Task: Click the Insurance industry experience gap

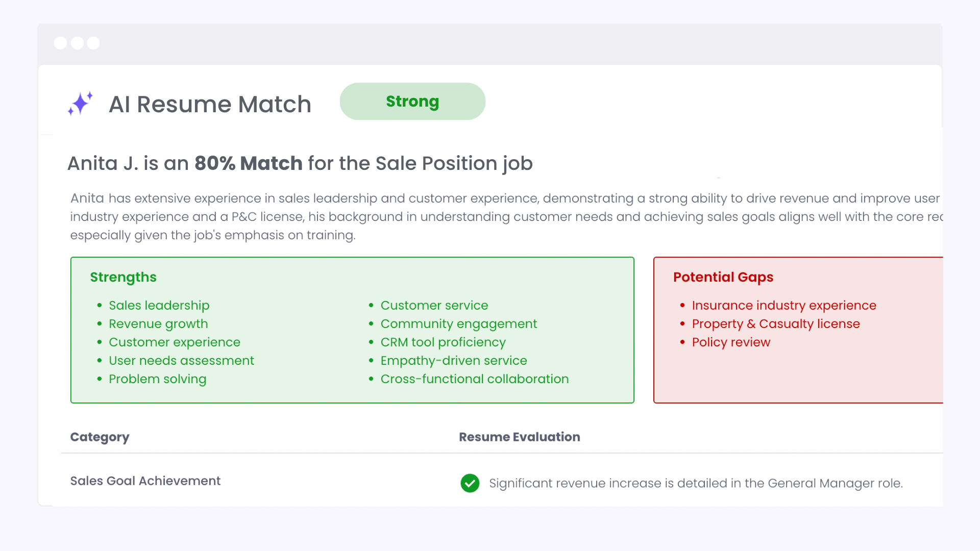Action: (x=783, y=306)
